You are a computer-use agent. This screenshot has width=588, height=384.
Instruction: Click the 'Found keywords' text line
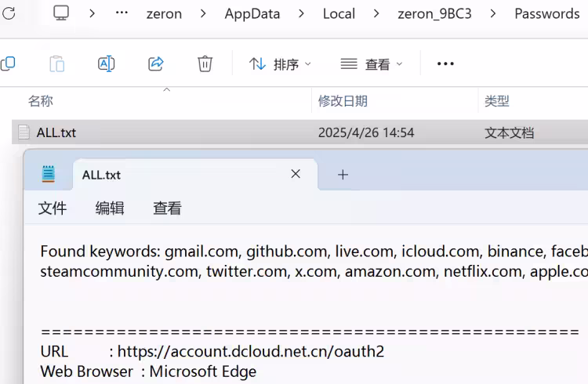pos(314,252)
